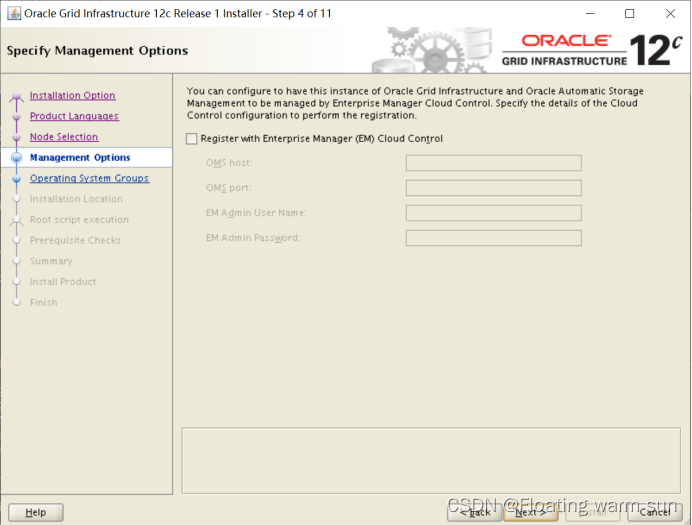This screenshot has width=692, height=525.
Task: Return to the Node Selection step
Action: coord(64,137)
